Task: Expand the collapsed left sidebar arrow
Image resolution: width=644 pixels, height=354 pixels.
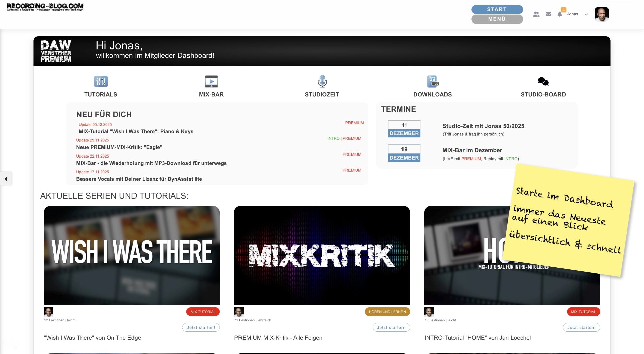Action: coord(6,179)
